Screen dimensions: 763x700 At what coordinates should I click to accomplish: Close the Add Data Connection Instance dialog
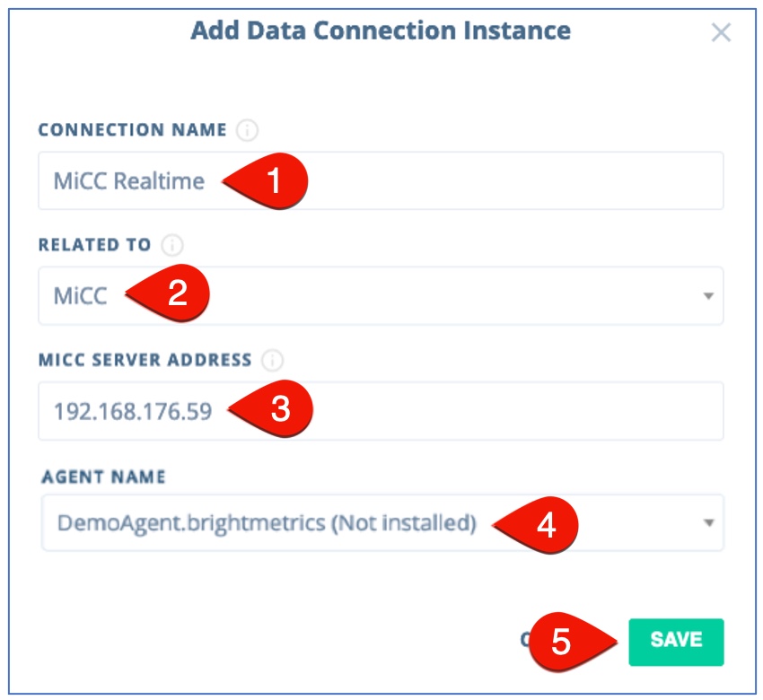point(721,33)
